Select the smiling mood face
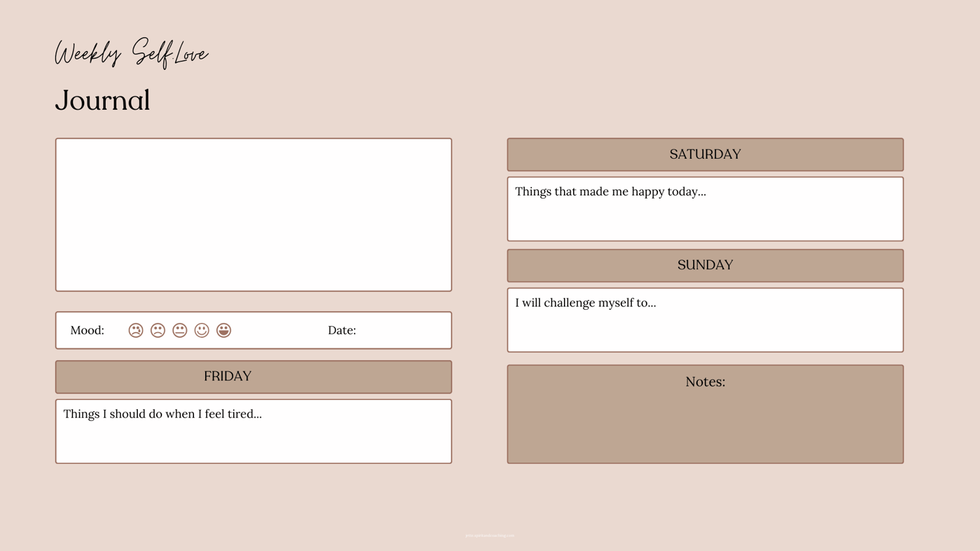 [202, 330]
